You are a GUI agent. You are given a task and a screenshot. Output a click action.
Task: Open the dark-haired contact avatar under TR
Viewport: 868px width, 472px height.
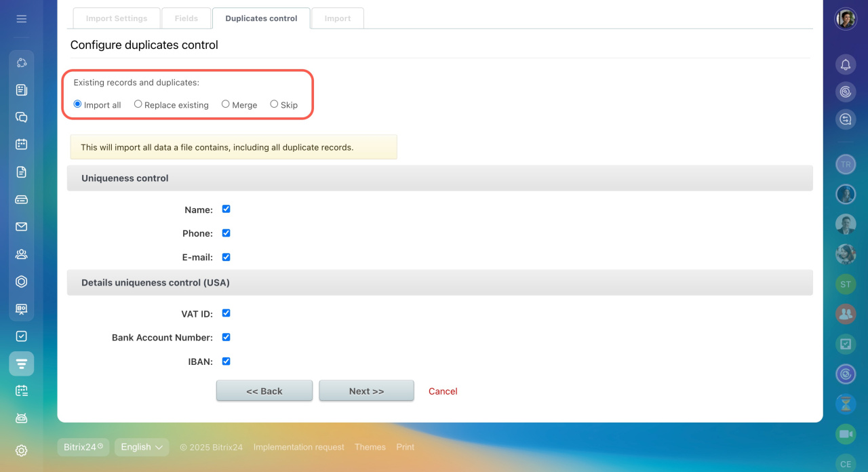(846, 194)
